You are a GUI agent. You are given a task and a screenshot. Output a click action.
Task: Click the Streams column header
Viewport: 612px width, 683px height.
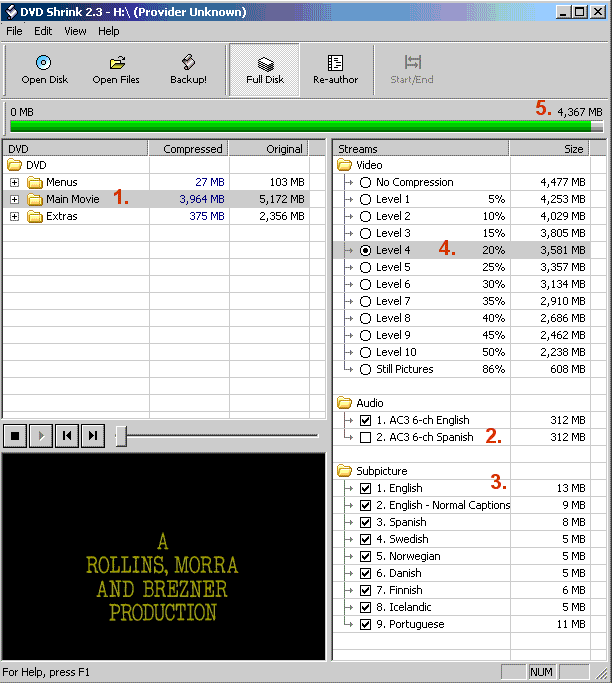click(x=421, y=149)
